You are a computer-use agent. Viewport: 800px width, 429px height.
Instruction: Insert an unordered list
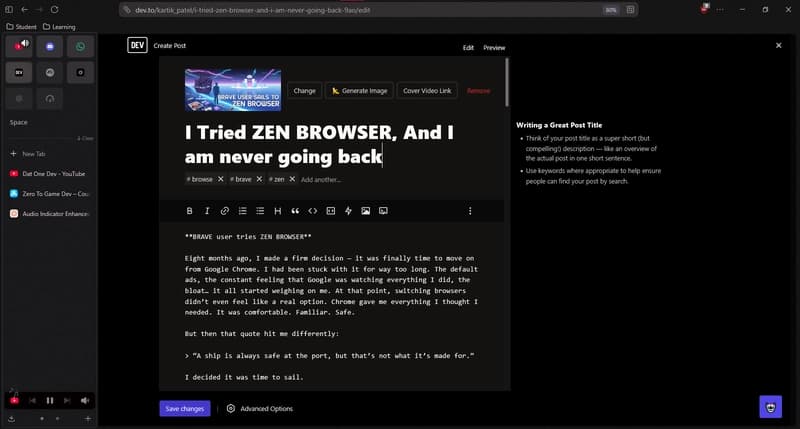tap(260, 211)
